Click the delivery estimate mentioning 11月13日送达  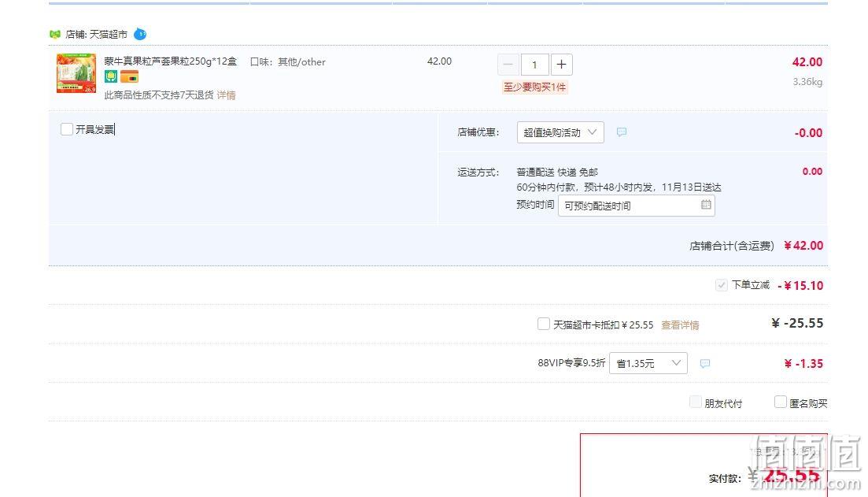(x=619, y=187)
